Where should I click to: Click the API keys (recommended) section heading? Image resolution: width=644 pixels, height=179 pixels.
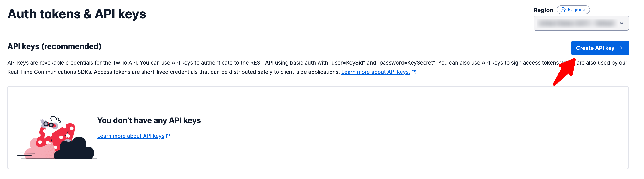54,46
